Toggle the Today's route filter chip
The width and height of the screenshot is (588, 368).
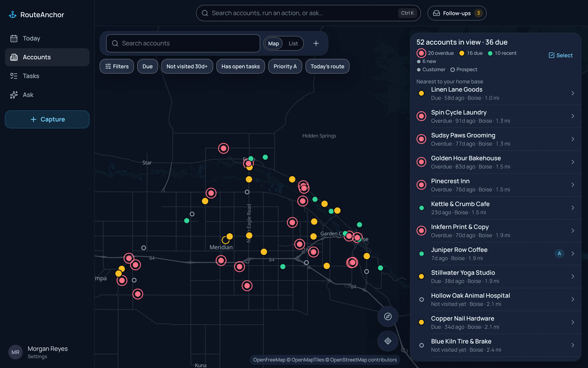pos(327,66)
